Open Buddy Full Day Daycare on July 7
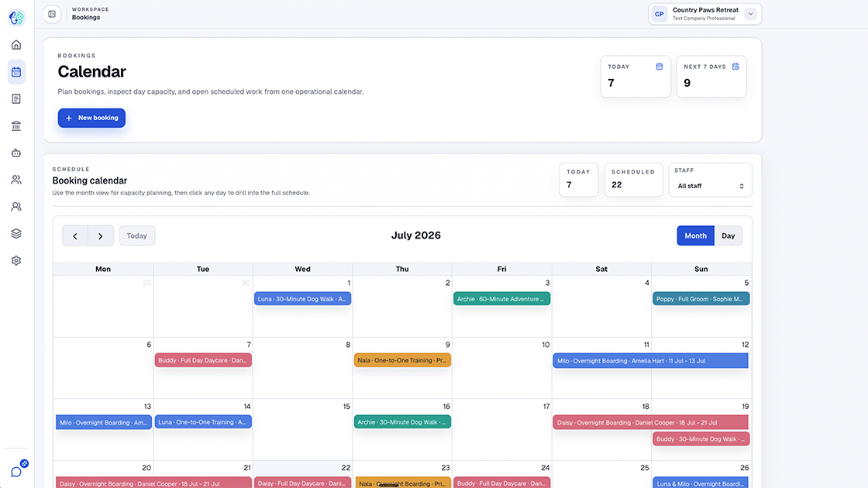 pyautogui.click(x=203, y=360)
